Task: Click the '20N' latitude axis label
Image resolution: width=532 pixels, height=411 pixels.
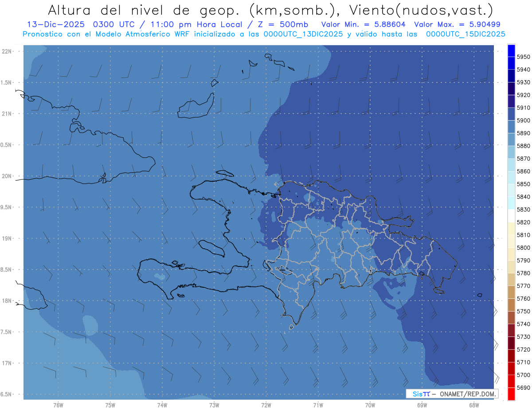Action: pos(7,176)
